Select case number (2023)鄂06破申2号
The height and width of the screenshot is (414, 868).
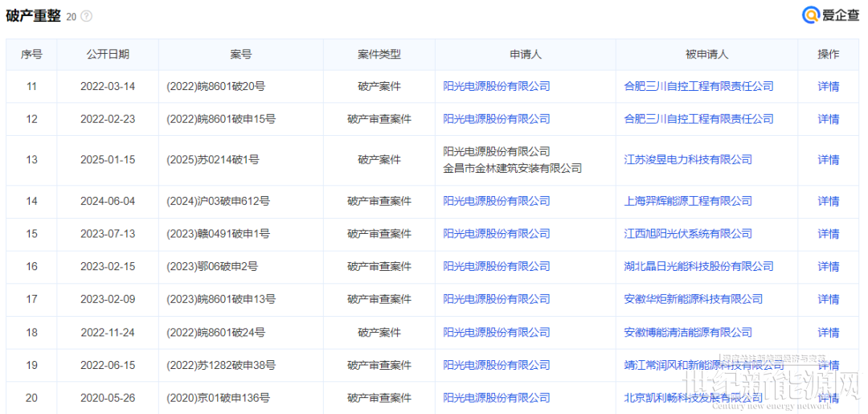click(x=212, y=267)
